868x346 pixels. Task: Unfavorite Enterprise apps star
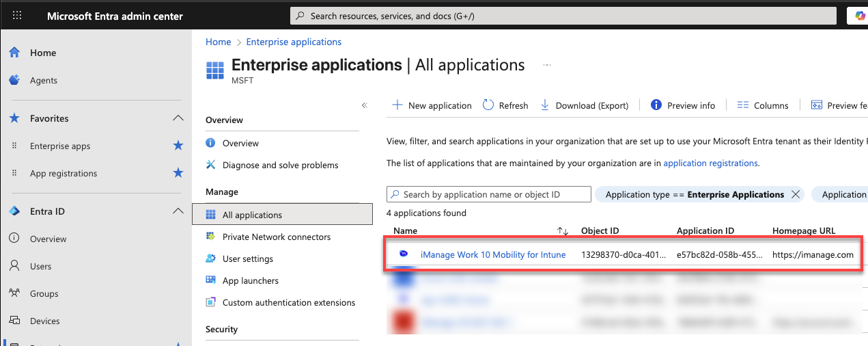point(178,146)
